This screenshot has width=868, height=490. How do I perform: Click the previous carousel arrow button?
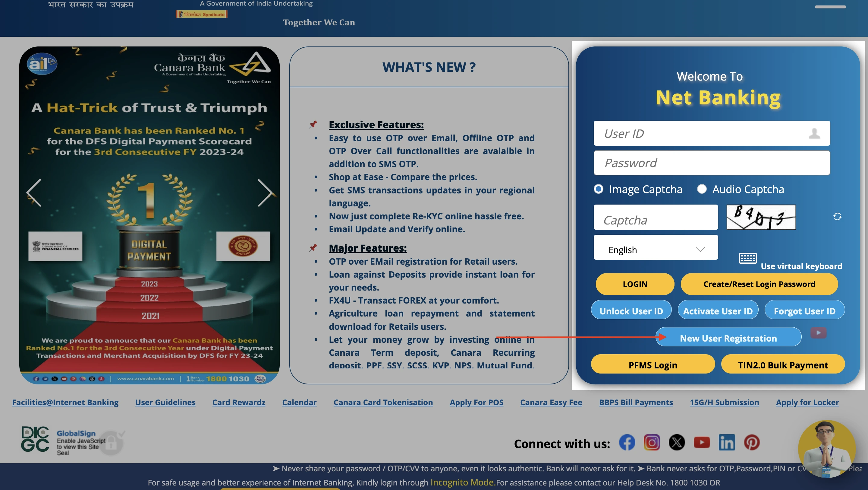point(33,193)
